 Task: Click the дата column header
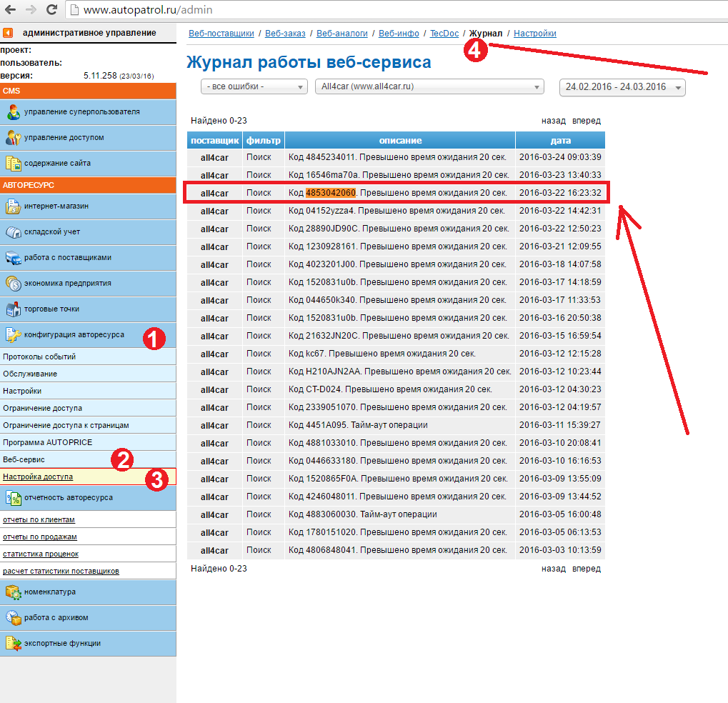click(x=560, y=140)
